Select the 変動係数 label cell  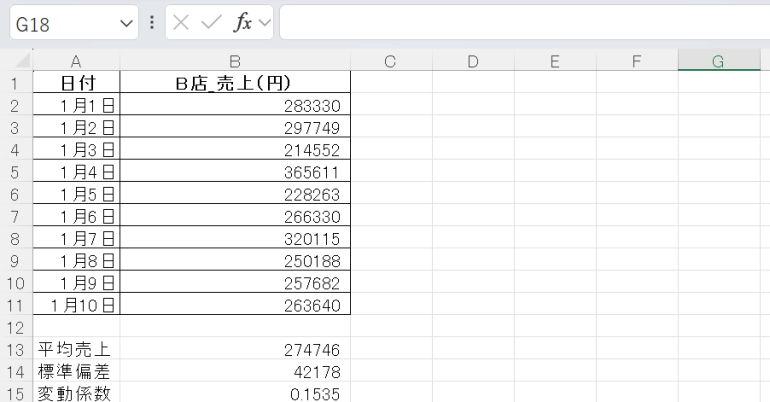tap(77, 393)
